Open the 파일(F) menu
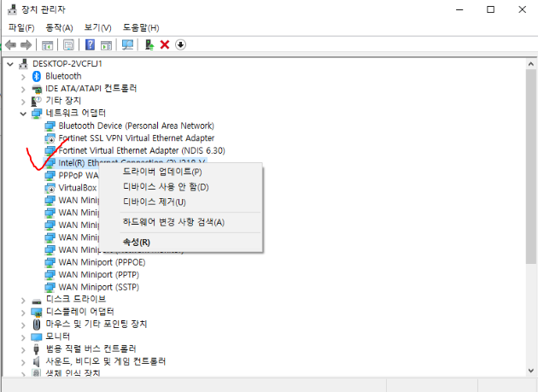 [x=21, y=27]
